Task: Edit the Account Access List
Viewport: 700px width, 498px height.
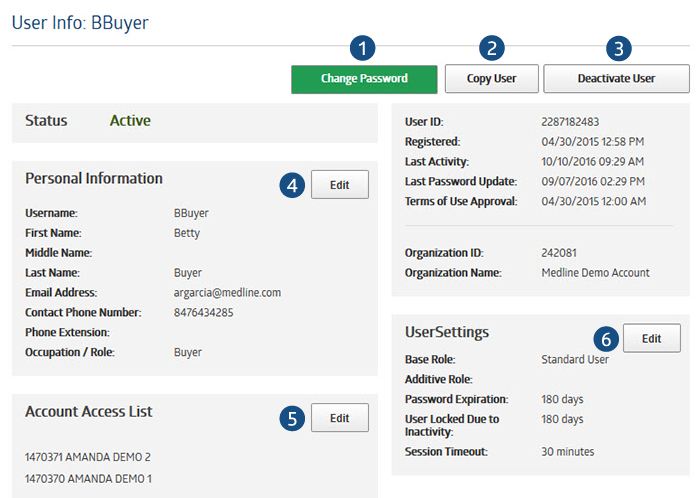Action: [x=339, y=418]
